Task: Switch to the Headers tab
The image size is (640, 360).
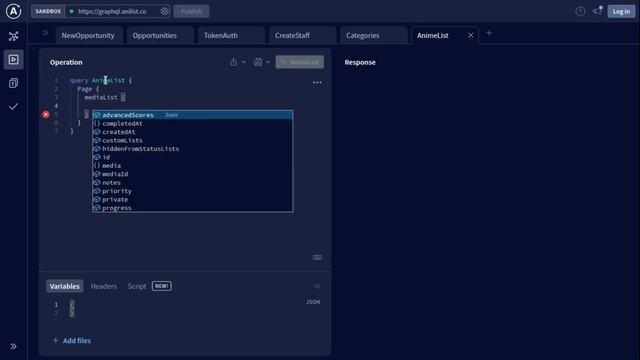Action: (104, 286)
